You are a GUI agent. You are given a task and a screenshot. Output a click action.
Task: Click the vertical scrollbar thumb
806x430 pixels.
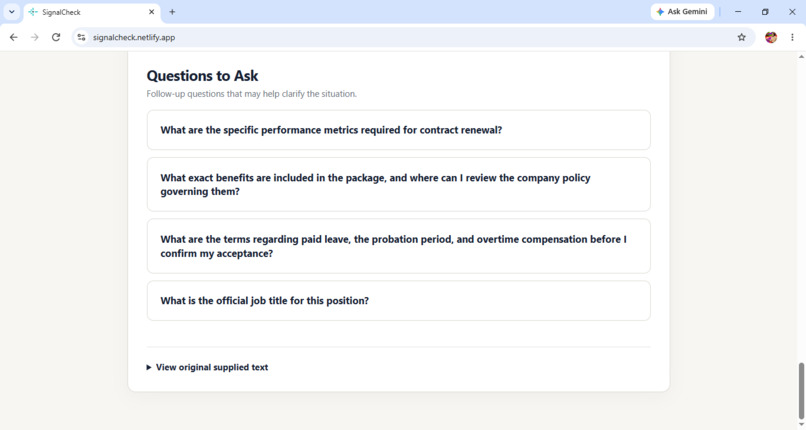tap(801, 391)
